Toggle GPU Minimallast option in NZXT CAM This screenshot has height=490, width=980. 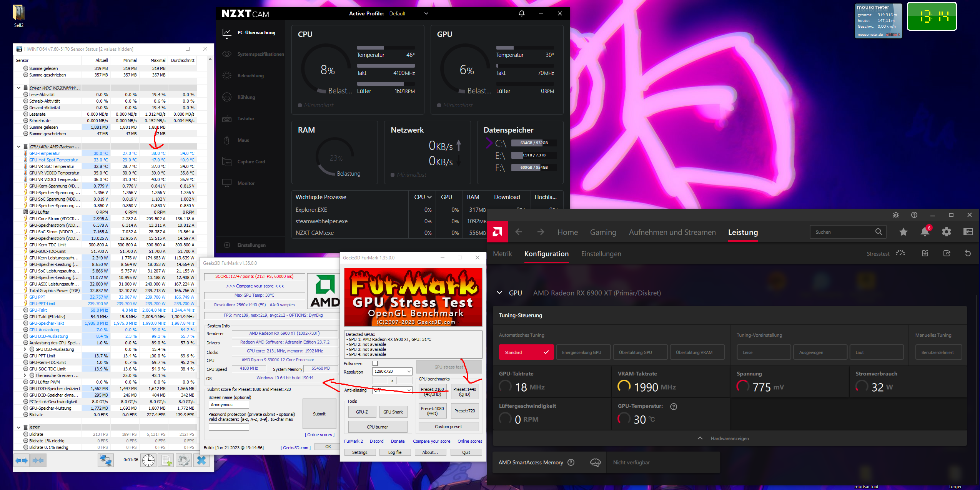[x=439, y=105]
